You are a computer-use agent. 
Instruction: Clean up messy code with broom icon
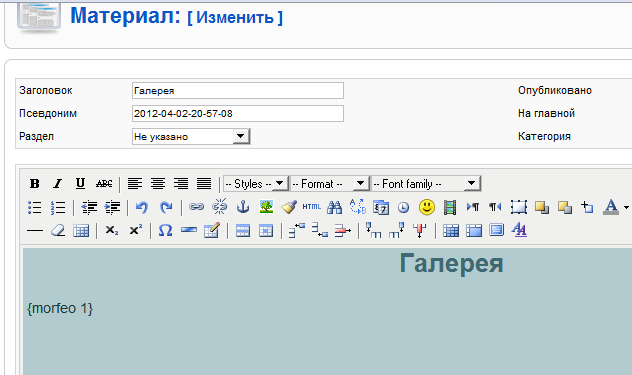(289, 207)
